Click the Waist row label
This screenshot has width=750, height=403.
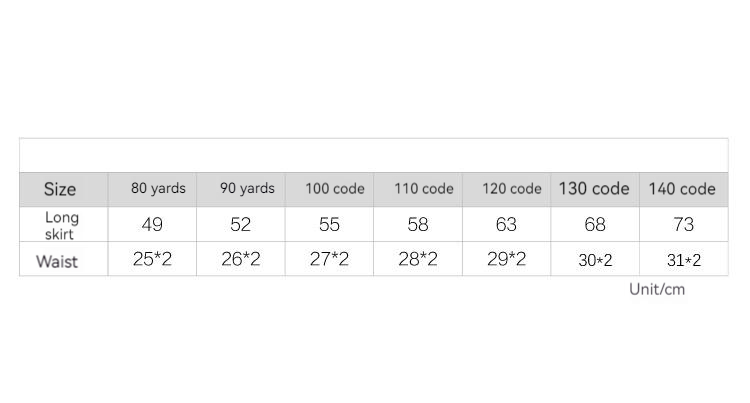(x=57, y=261)
